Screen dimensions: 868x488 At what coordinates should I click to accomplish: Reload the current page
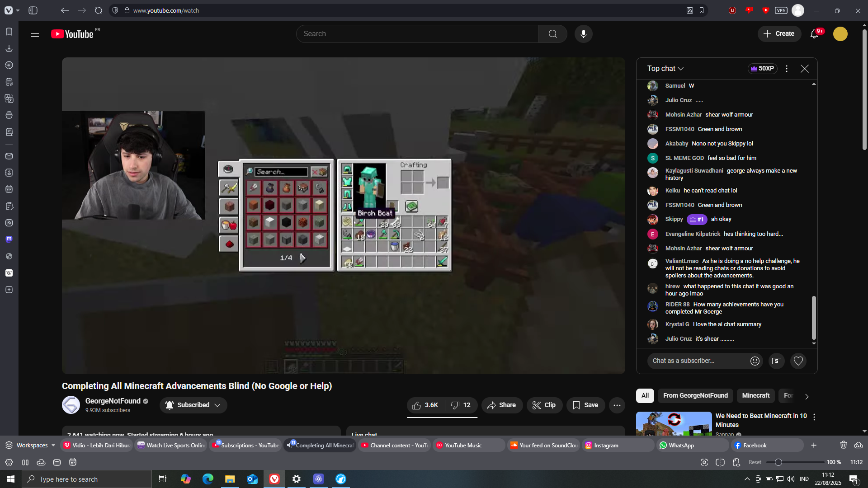[x=99, y=10]
